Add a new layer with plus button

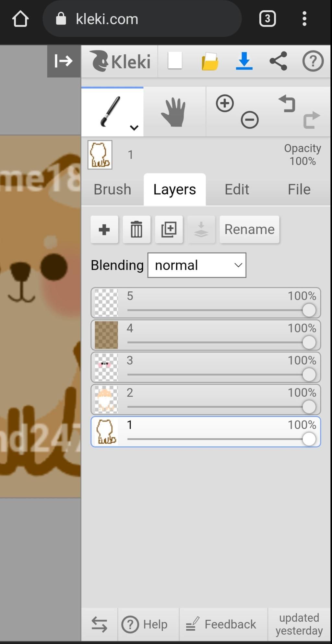click(x=104, y=230)
